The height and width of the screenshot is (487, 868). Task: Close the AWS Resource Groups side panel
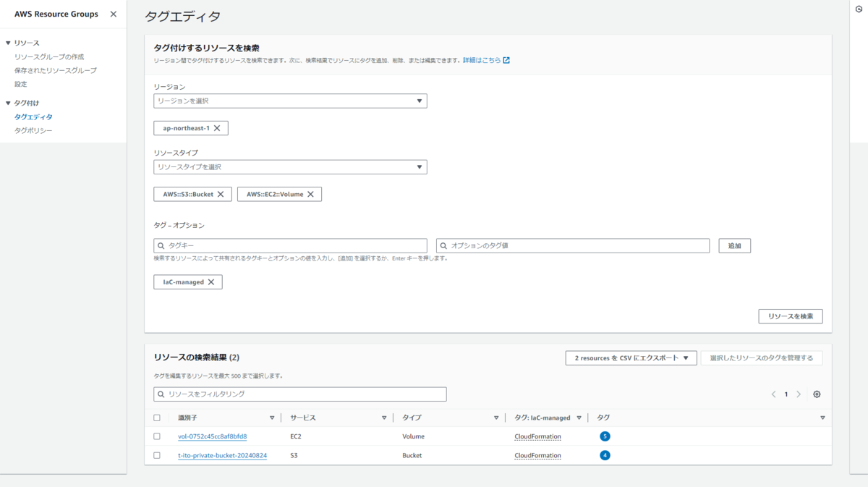tap(114, 14)
